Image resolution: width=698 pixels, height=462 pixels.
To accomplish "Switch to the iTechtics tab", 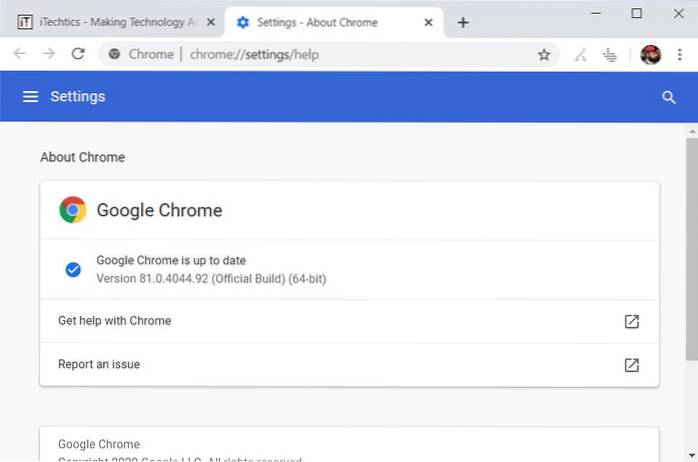I will (114, 22).
